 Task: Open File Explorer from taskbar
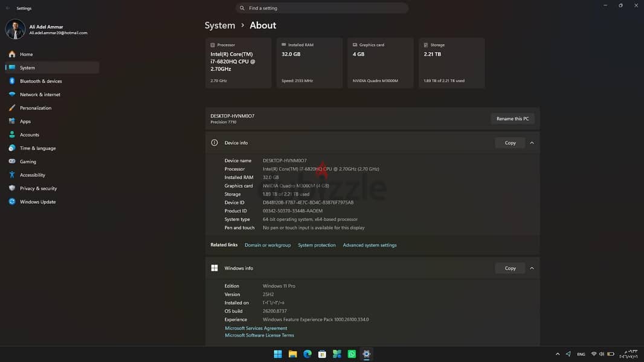pos(292,354)
